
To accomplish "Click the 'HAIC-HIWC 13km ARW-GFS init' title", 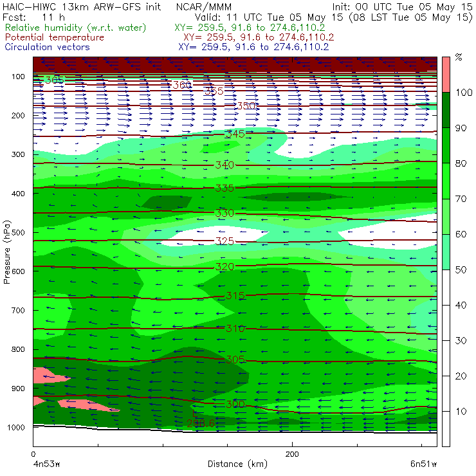I will (x=82, y=7).
